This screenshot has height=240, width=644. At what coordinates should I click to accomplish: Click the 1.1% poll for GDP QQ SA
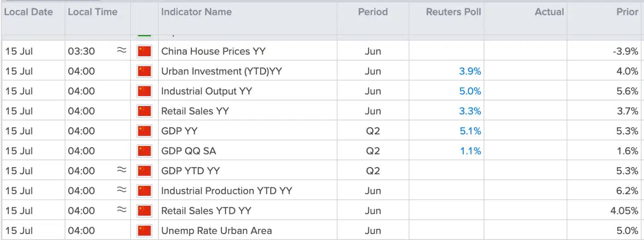(x=471, y=151)
